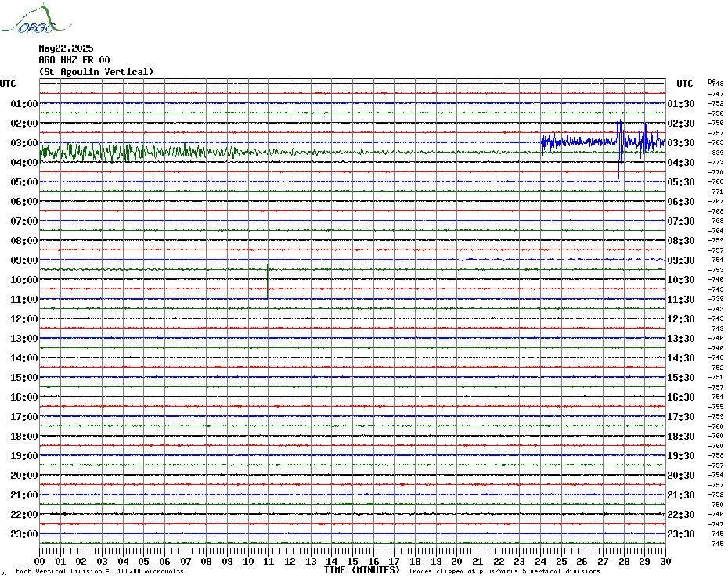Click the 06:00 hour label

(24, 201)
